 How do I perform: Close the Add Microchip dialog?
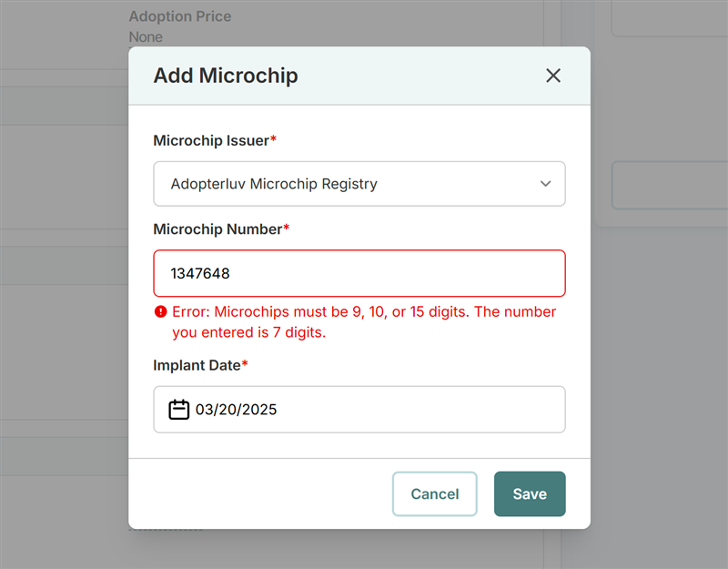point(553,76)
